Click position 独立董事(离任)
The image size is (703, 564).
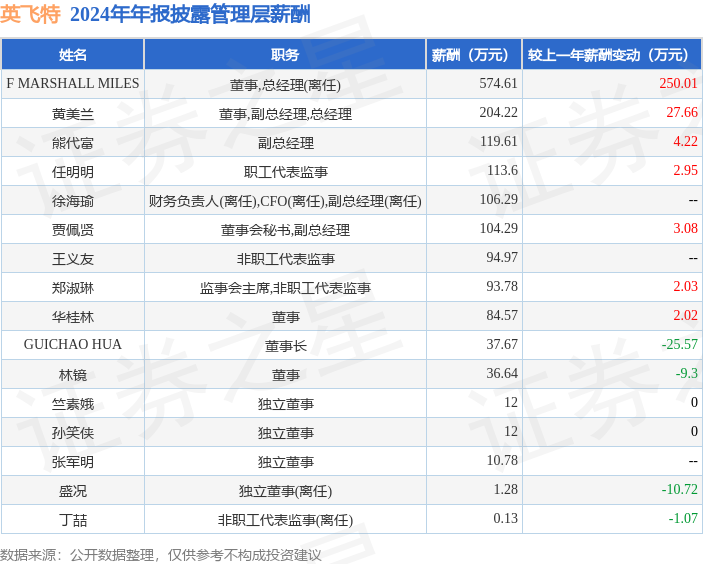click(285, 491)
